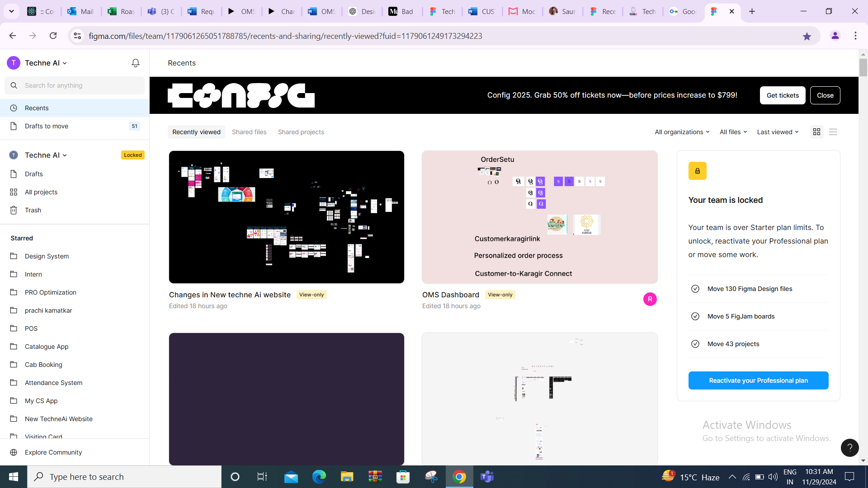Open the OMS Dashboard file thumbnail
The image size is (868, 488).
[539, 217]
